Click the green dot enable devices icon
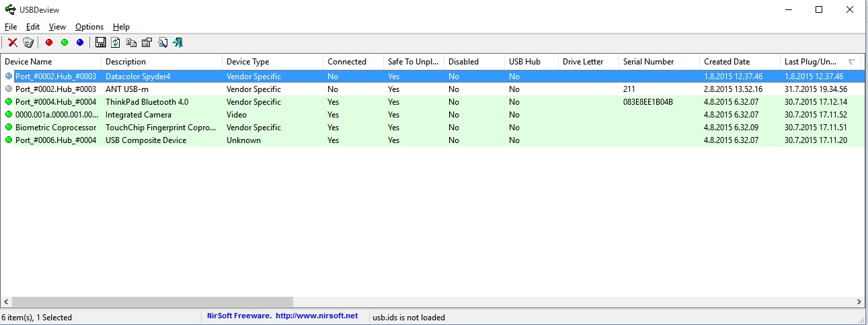 (x=65, y=42)
